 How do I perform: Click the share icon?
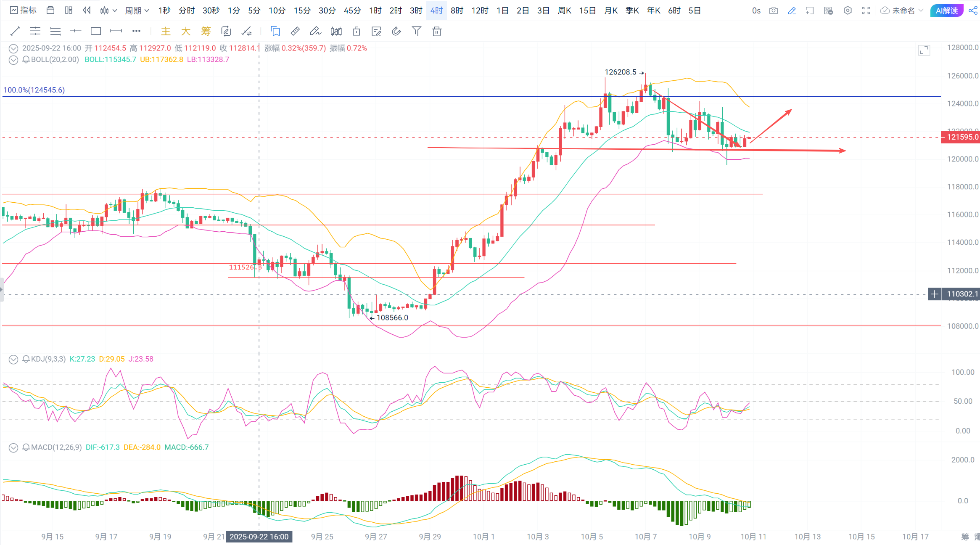(973, 11)
